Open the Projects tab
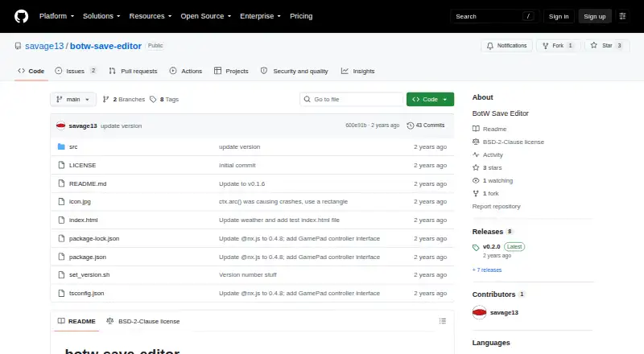The width and height of the screenshot is (644, 354). (x=231, y=71)
